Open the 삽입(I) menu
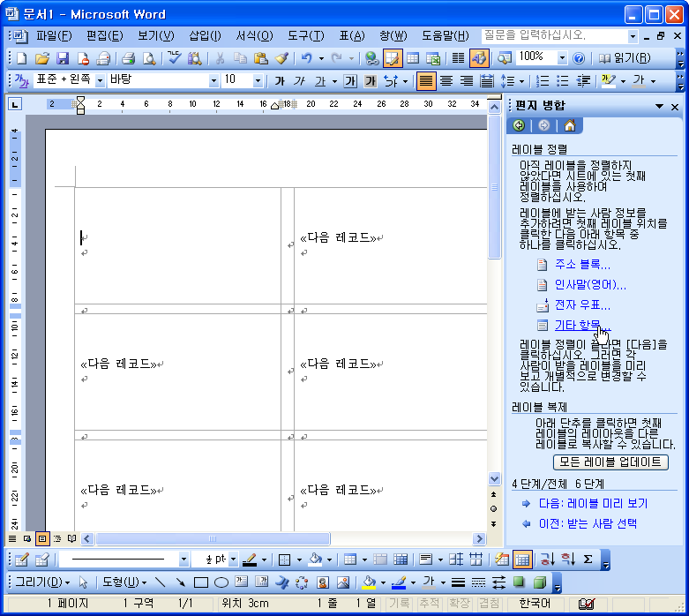 coord(206,35)
